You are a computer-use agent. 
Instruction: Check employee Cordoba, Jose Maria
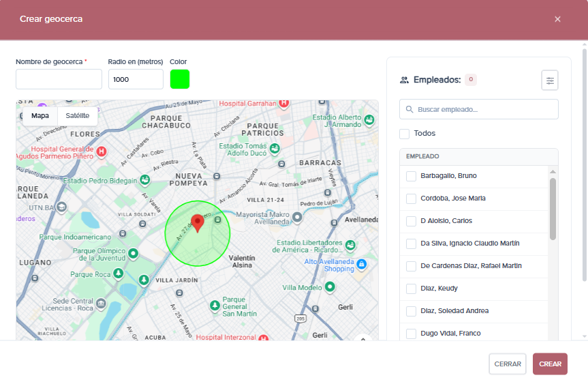point(411,199)
